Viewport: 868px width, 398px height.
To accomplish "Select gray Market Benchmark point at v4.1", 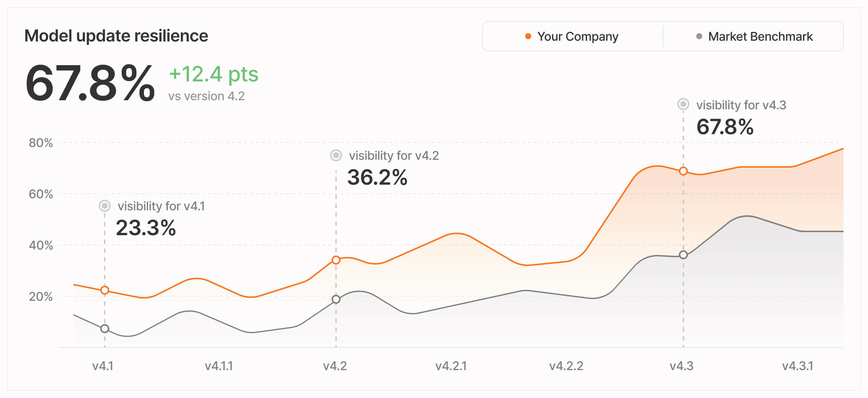I will [105, 329].
